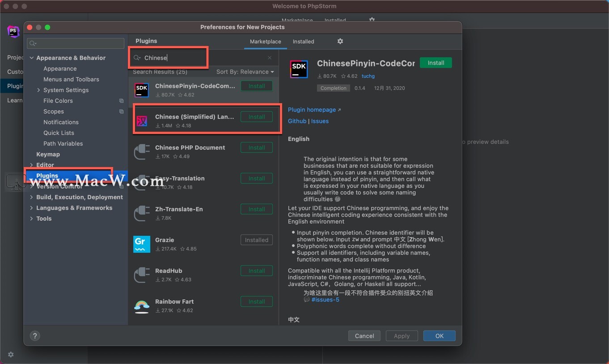The width and height of the screenshot is (609, 364).
Task: Click the Apply button
Action: [402, 336]
